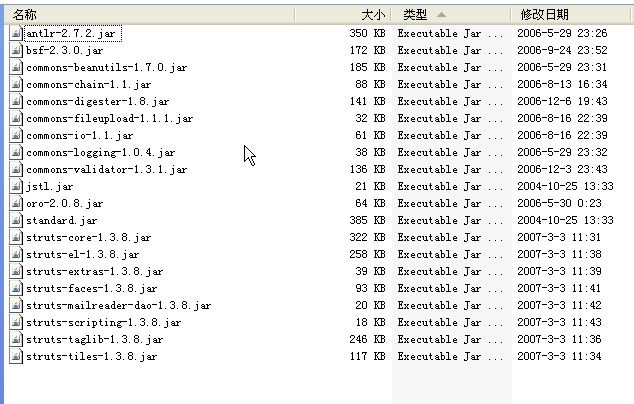The width and height of the screenshot is (634, 404).
Task: Select the struts-mailreader-dao-1.3.8.jar file icon
Action: (x=16, y=305)
